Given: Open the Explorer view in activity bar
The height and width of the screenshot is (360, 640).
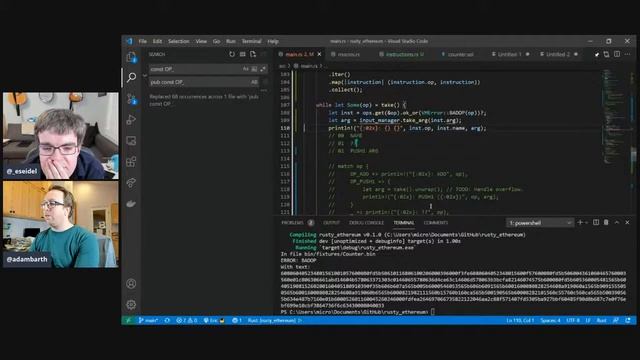Looking at the screenshot, I should [x=131, y=57].
